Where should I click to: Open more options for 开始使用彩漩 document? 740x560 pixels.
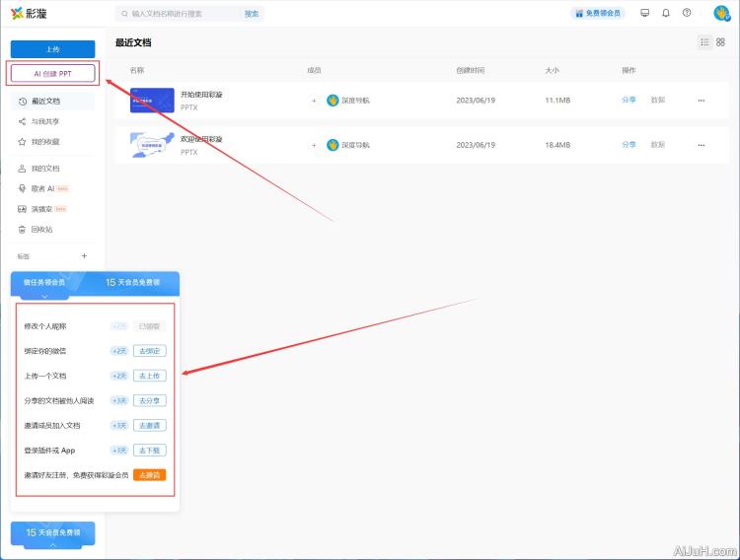click(x=702, y=101)
